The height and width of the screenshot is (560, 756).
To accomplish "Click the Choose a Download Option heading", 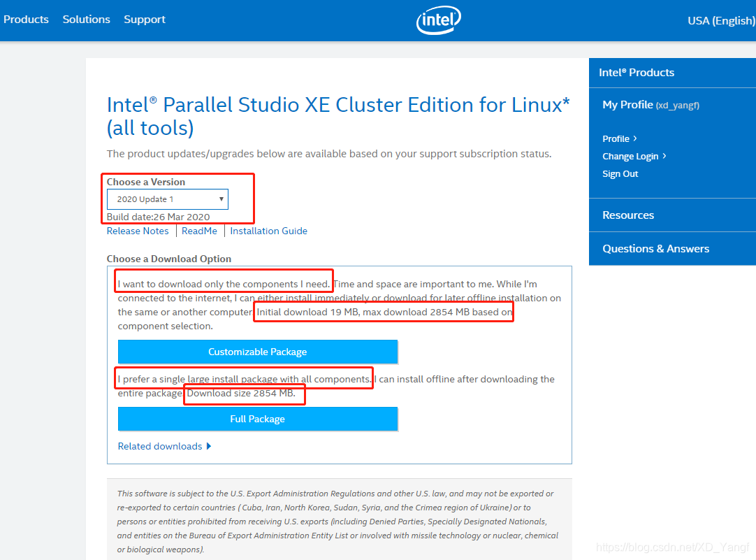I will click(x=169, y=259).
